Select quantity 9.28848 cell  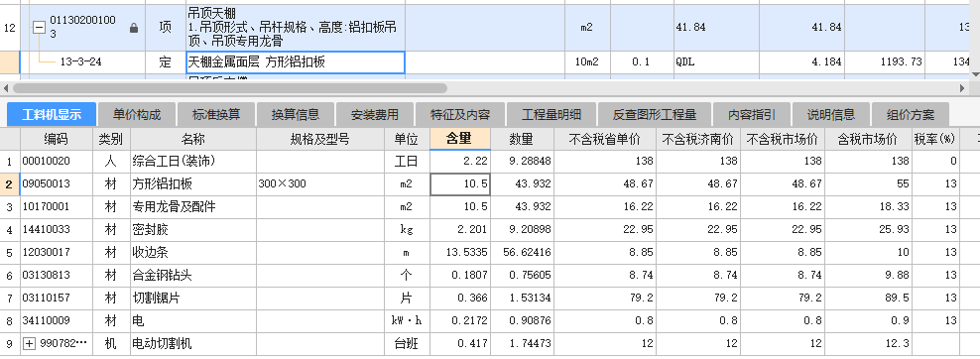pos(522,161)
